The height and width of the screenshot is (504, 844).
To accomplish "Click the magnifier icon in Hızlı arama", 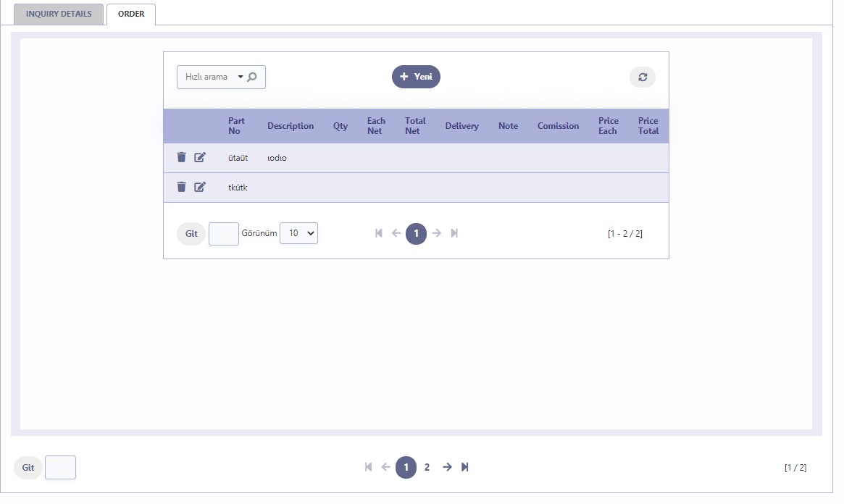I will (x=252, y=77).
